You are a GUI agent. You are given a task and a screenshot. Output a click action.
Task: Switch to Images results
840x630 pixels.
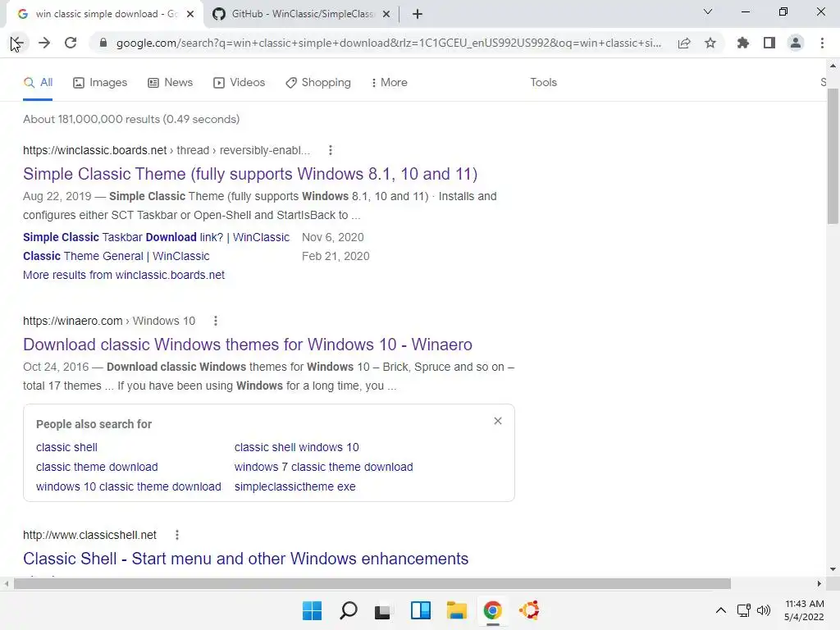pos(100,83)
